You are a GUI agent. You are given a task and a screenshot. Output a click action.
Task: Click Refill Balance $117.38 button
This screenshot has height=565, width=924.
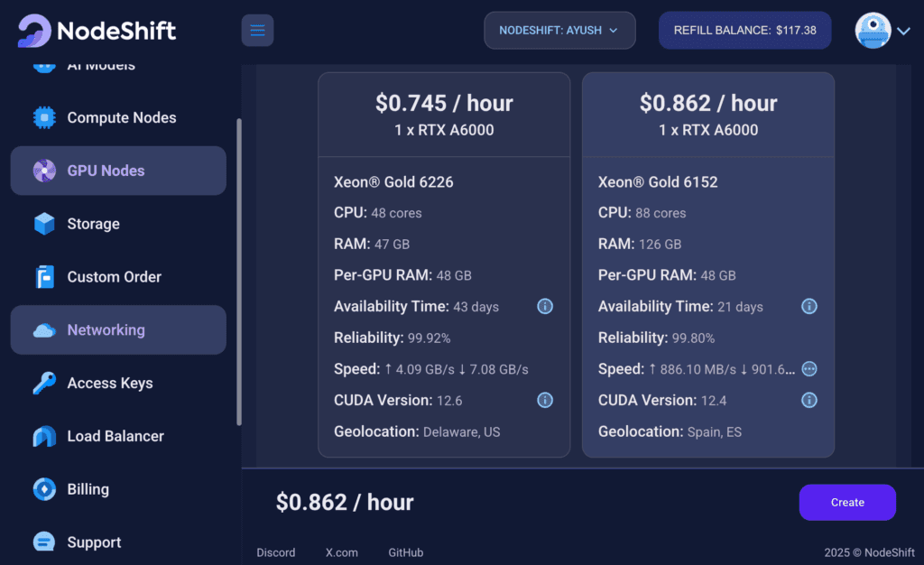tap(744, 31)
